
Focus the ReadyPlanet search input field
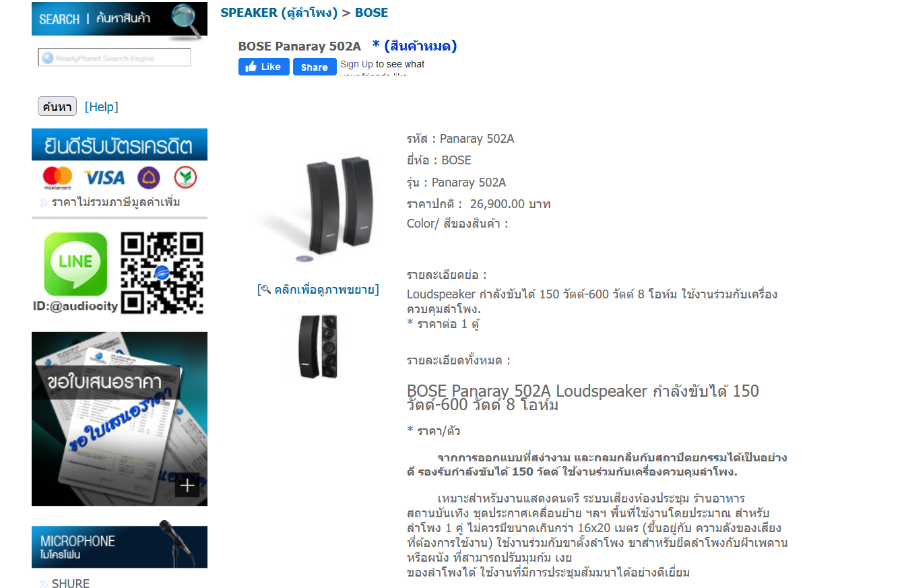pos(115,58)
